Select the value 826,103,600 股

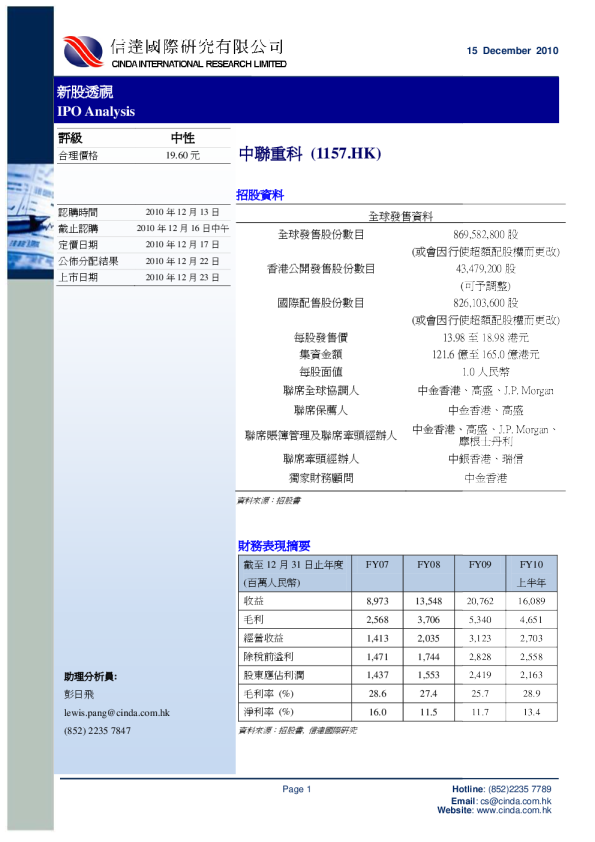click(x=485, y=303)
